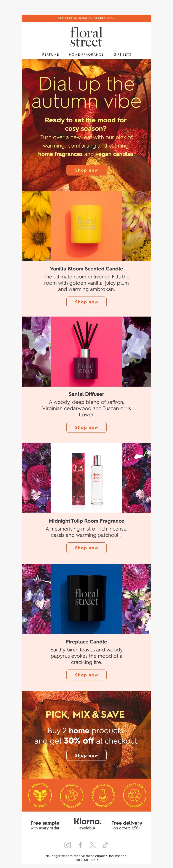Open the Fireplace Candle product image
This screenshot has width=173, height=868.
(x=86, y=599)
